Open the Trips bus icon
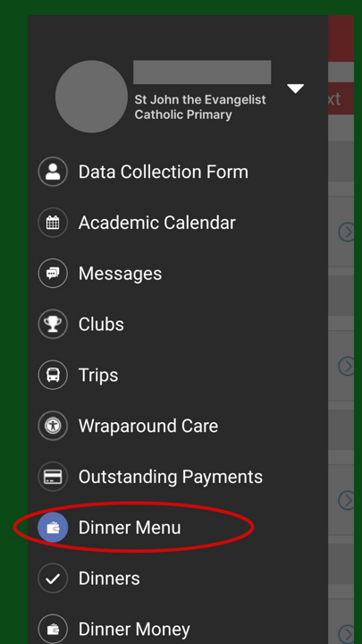Screen dimensions: 362x644 [53, 375]
